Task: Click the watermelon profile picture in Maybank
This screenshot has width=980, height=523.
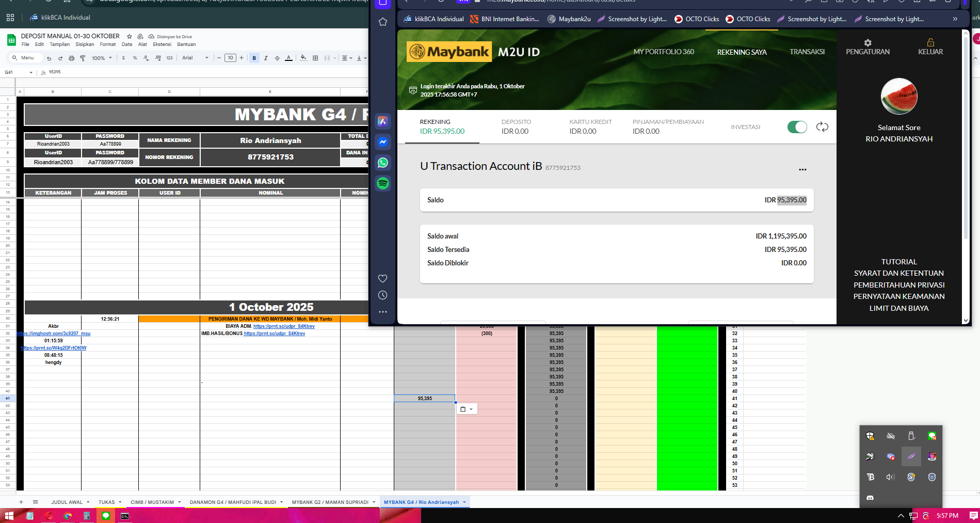Action: 899,96
